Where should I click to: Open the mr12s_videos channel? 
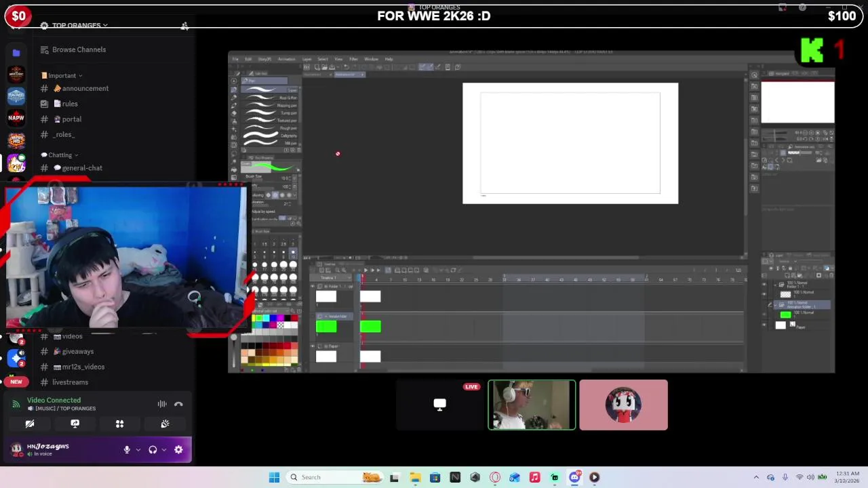[83, 367]
